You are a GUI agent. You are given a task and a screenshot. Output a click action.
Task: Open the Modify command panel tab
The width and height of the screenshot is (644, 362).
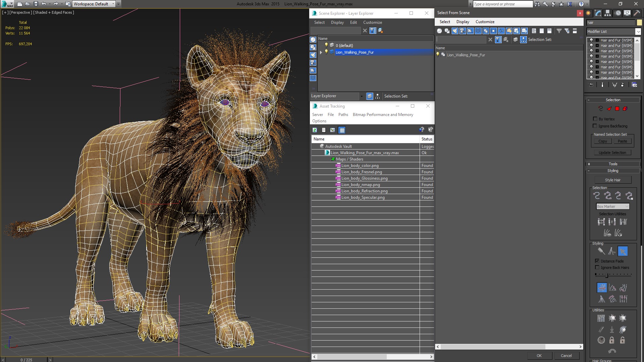[x=598, y=13]
